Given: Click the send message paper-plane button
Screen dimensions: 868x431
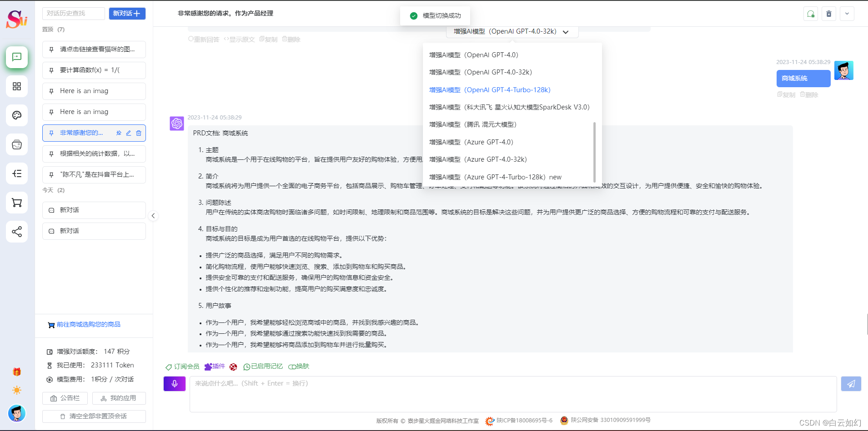Looking at the screenshot, I should coord(851,384).
